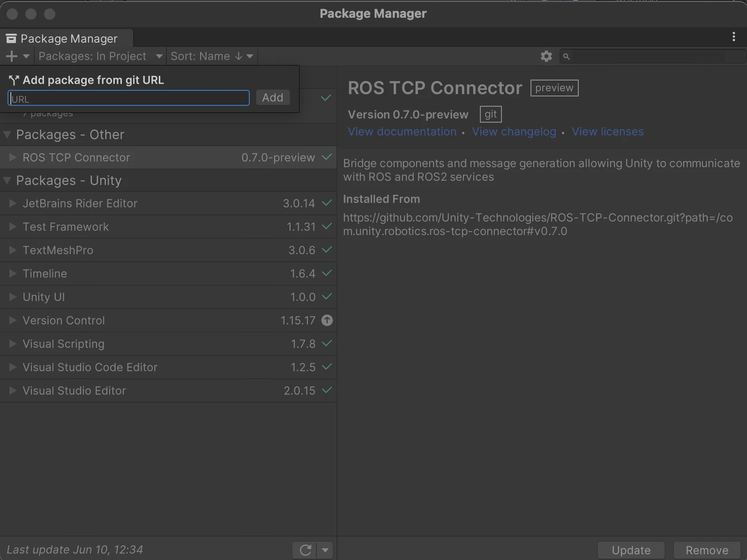Select Unity UI package

[168, 297]
